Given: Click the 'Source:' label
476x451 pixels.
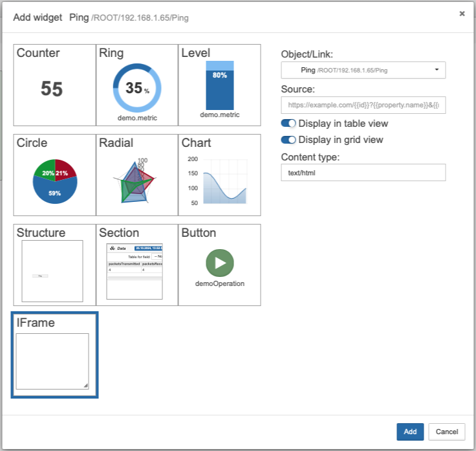Looking at the screenshot, I should click(297, 89).
